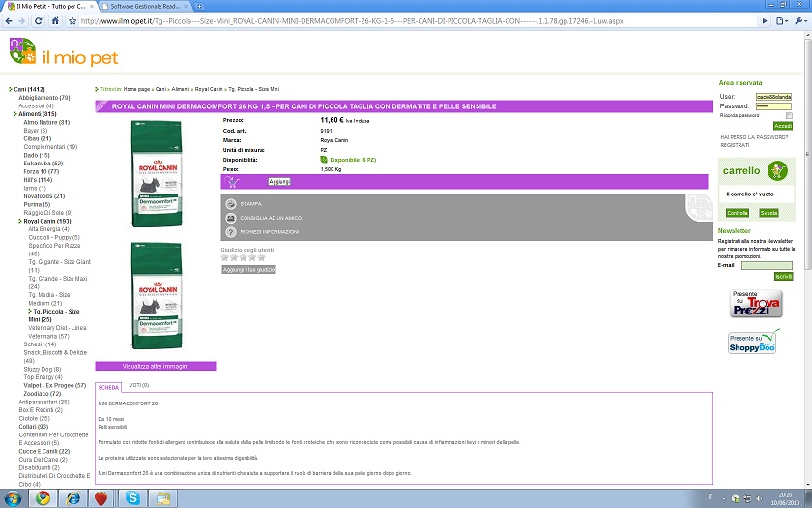Click Home page breadcrumb link

[136, 89]
